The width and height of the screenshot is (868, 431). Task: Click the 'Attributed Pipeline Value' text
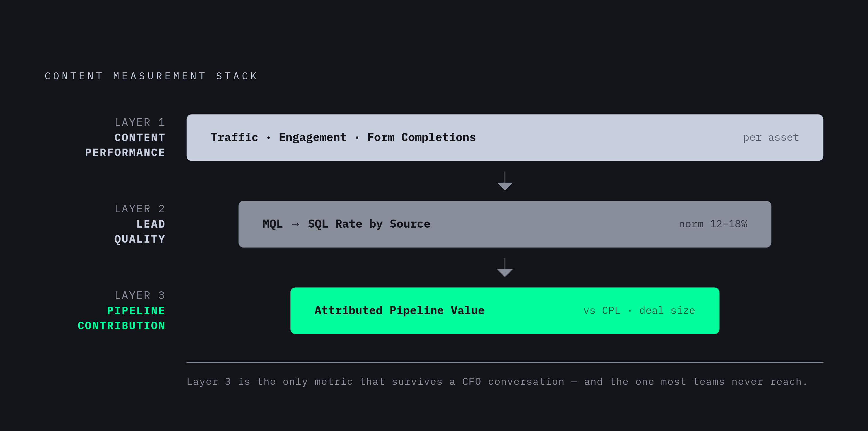[399, 310]
